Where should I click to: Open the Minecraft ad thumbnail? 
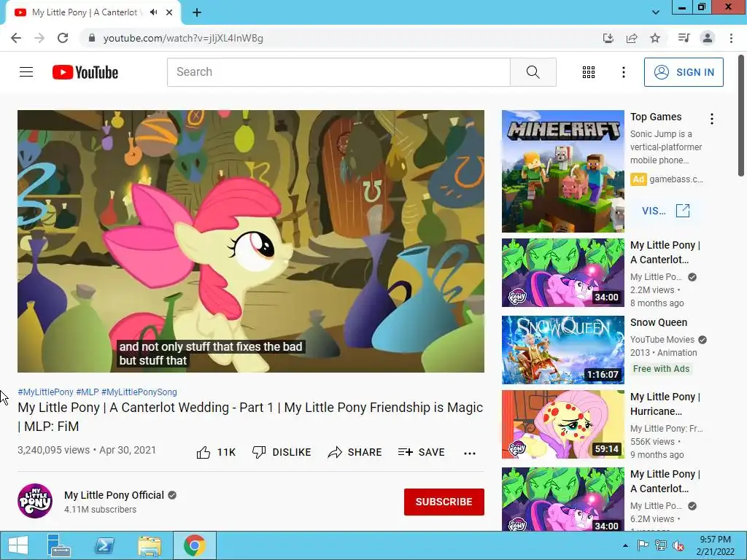pos(562,171)
